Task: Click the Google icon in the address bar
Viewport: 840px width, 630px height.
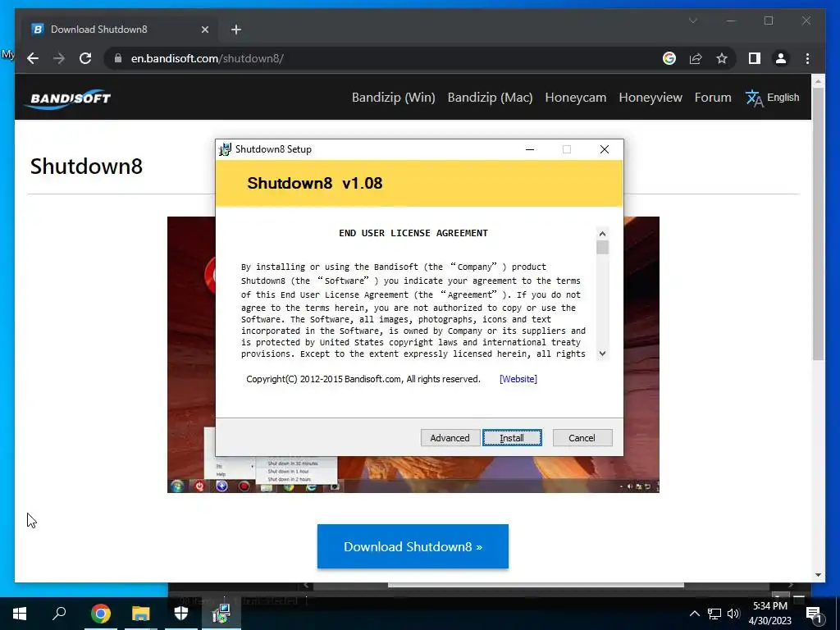Action: [x=669, y=58]
